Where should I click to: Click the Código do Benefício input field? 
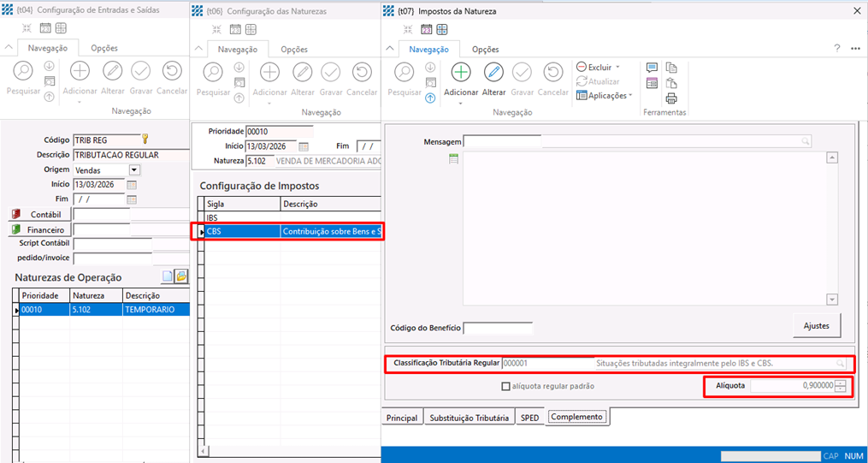coord(498,328)
